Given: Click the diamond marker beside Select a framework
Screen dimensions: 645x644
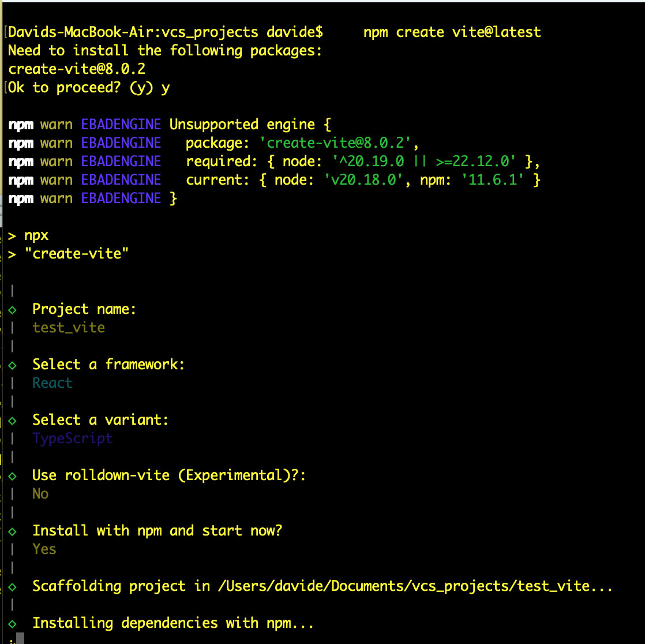Looking at the screenshot, I should point(12,365).
